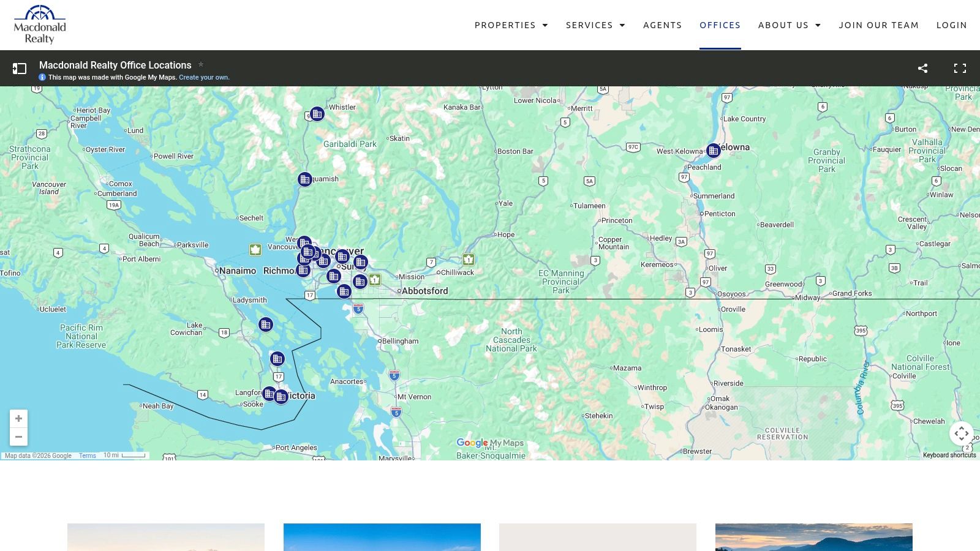The width and height of the screenshot is (980, 551).
Task: Select the office marker near Langford
Action: pos(269,394)
